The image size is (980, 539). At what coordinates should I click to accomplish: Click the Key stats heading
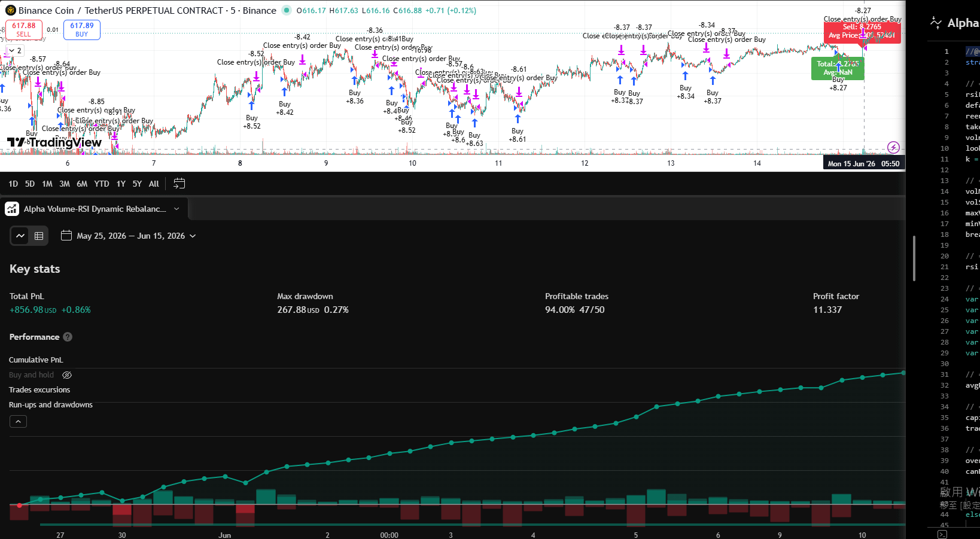point(35,269)
